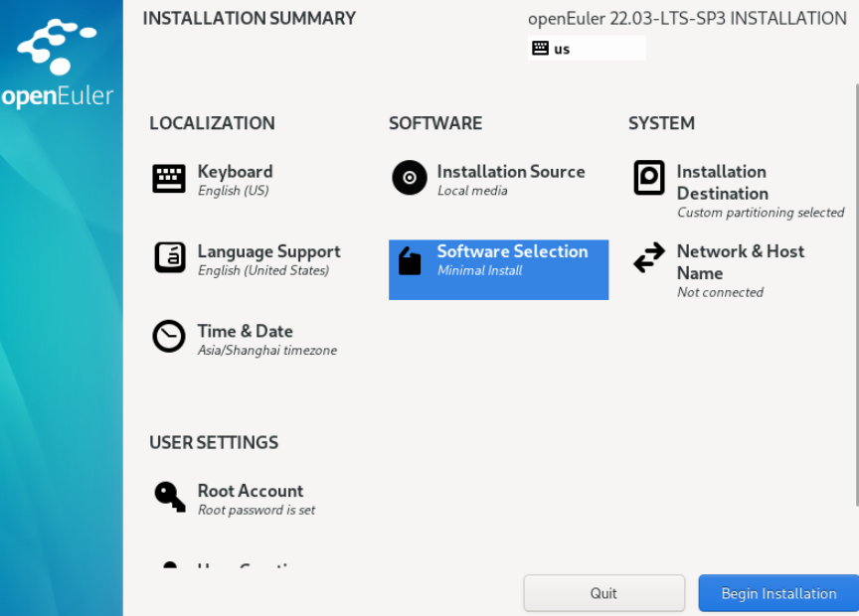Open Language Support via its icon

tap(169, 257)
